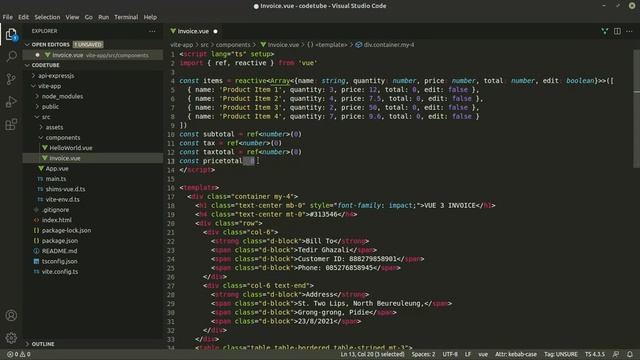This screenshot has width=640, height=360.
Task: Open the Explorer view in activity bar
Action: (11, 35)
